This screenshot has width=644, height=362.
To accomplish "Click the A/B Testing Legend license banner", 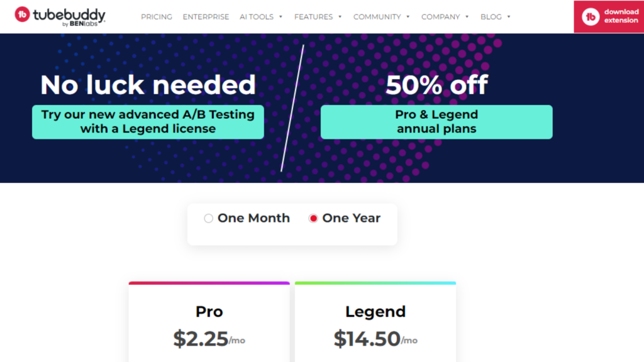I will coord(148,122).
